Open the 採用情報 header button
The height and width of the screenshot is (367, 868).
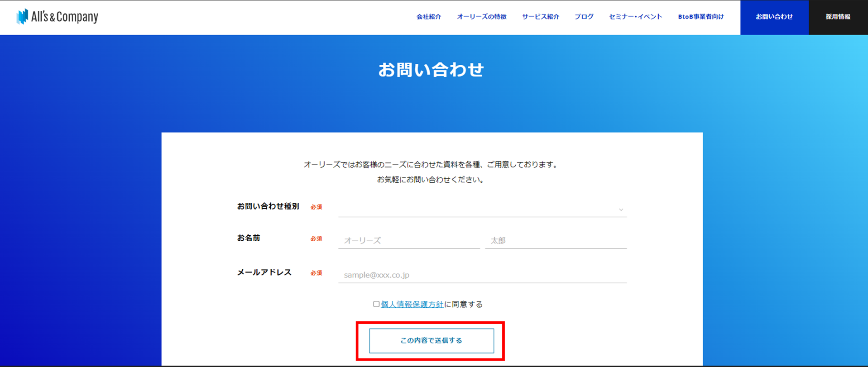pyautogui.click(x=838, y=17)
